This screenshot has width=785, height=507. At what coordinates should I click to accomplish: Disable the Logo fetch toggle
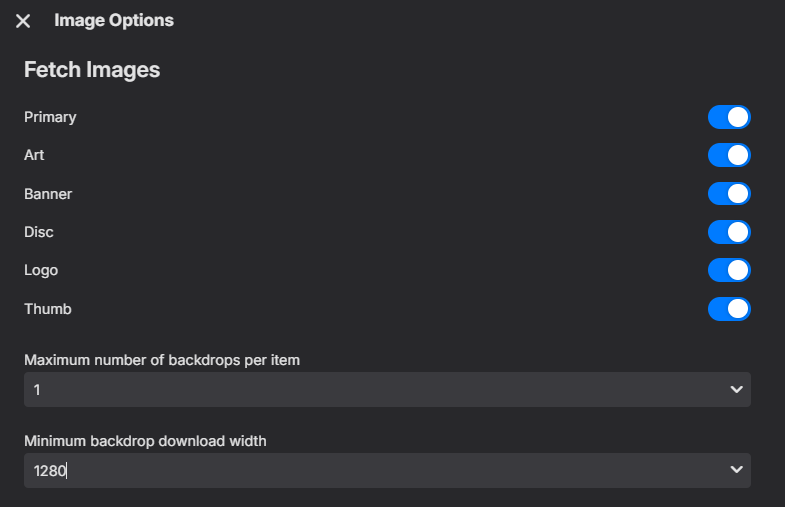pyautogui.click(x=729, y=270)
